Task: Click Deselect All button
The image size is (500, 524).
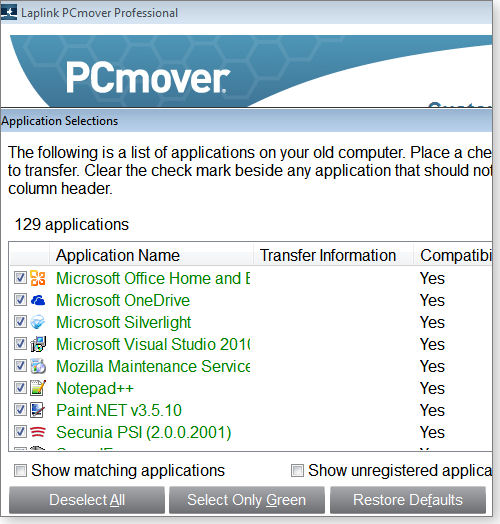Action: [87, 500]
